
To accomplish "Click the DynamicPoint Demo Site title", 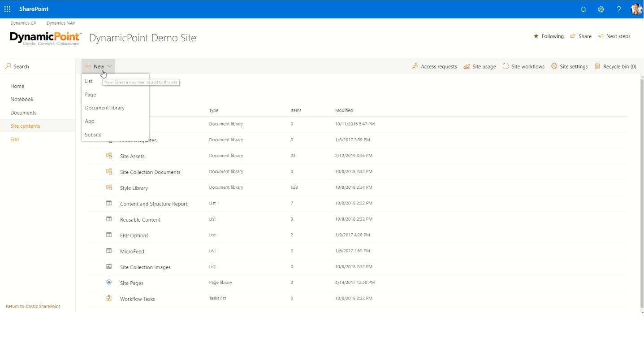I will click(x=143, y=38).
